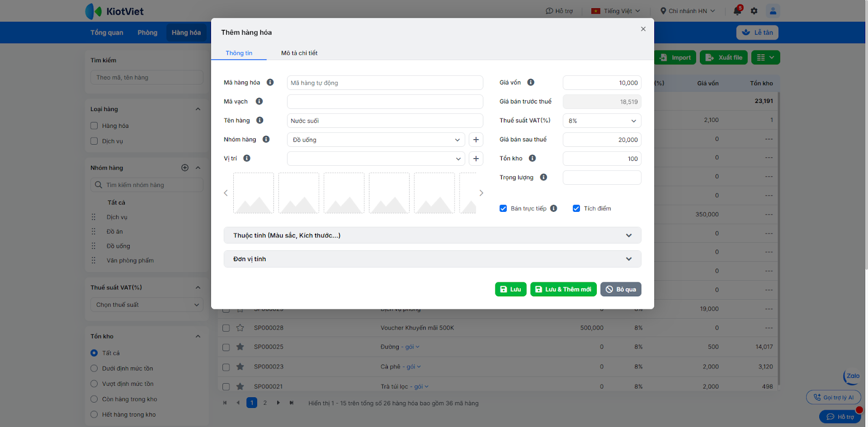868x427 pixels.
Task: Select the Còn hàng trong kho radio
Action: pos(94,399)
